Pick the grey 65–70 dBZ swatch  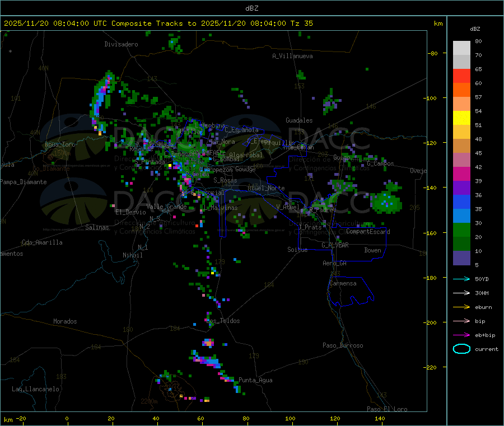[x=461, y=62]
